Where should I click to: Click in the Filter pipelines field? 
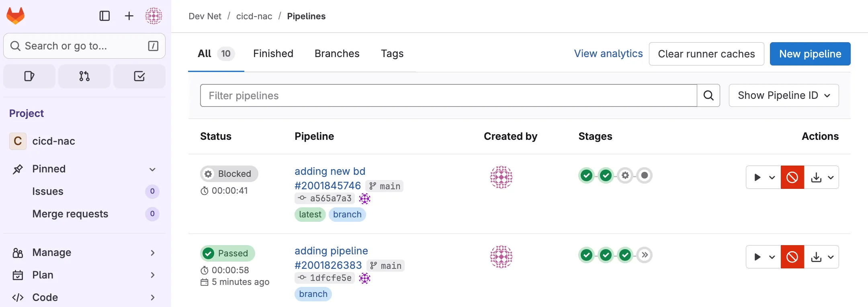click(448, 96)
